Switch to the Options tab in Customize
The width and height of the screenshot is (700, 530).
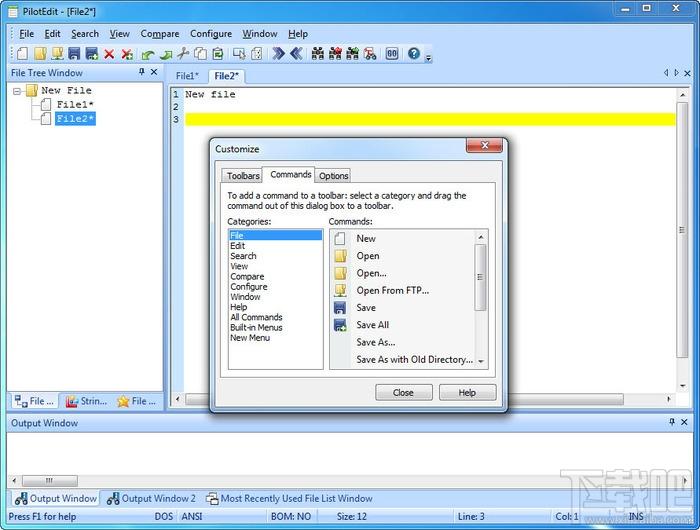tap(333, 175)
